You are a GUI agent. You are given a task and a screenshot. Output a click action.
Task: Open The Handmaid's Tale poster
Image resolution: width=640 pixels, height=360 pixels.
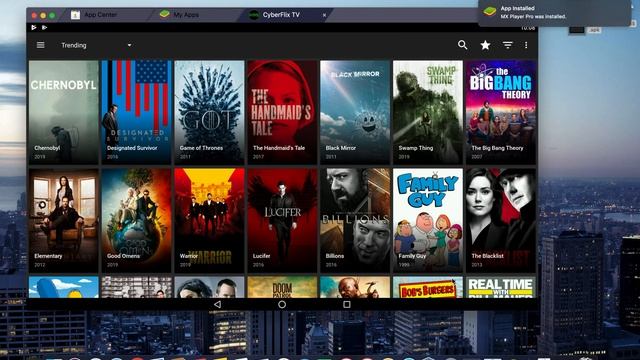282,112
